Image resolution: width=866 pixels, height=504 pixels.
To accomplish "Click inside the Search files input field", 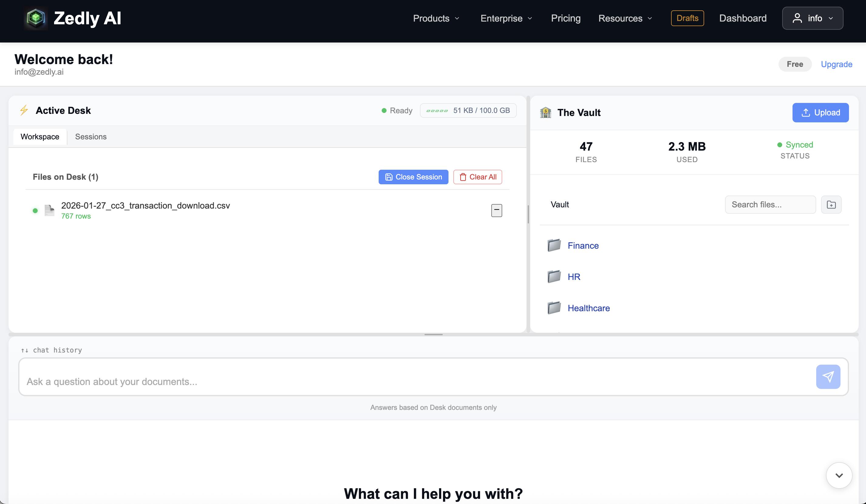I will tap(770, 204).
